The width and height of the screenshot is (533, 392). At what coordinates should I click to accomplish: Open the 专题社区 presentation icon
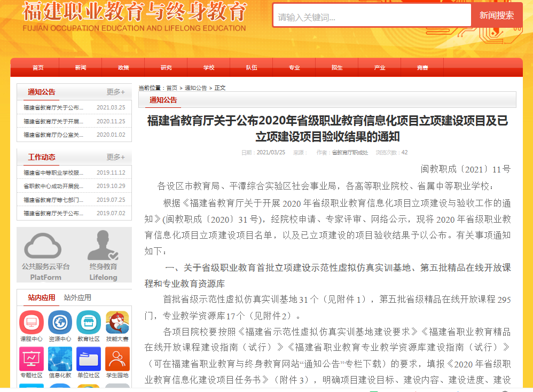point(32,359)
